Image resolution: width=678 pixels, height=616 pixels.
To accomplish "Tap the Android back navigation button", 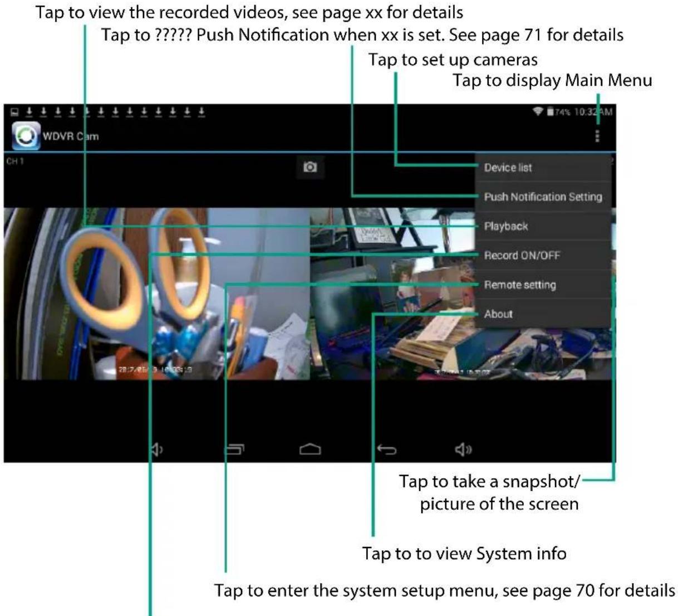I will click(x=387, y=449).
